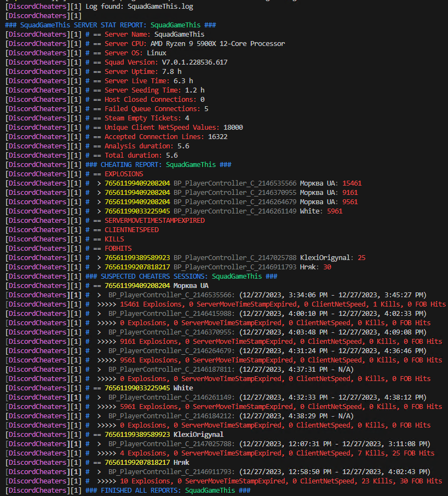The width and height of the screenshot is (448, 496).
Task: Click Server Name value SquadGameThis
Action: (x=180, y=34)
